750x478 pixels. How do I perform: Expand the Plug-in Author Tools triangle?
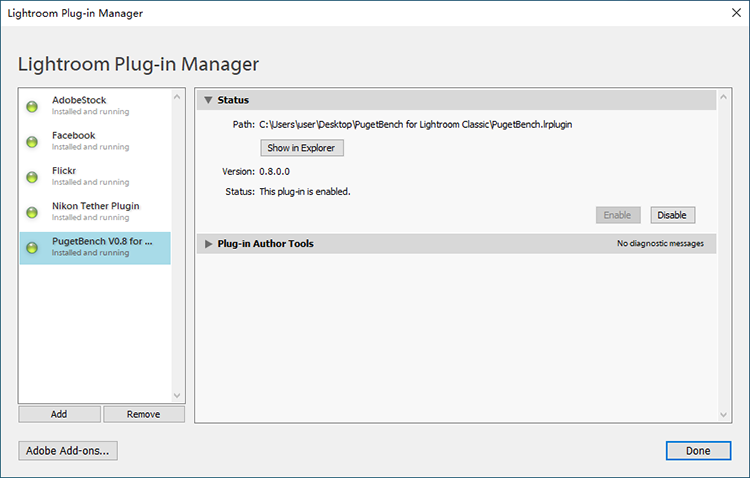(208, 244)
